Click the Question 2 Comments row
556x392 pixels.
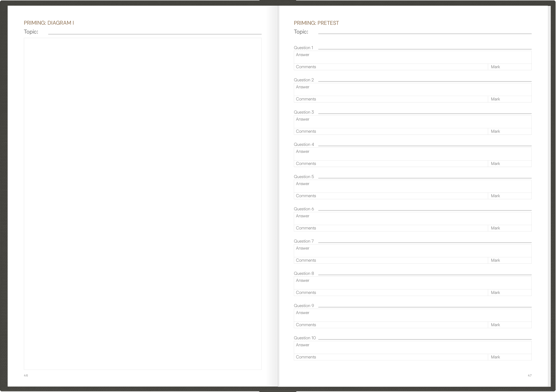click(391, 99)
